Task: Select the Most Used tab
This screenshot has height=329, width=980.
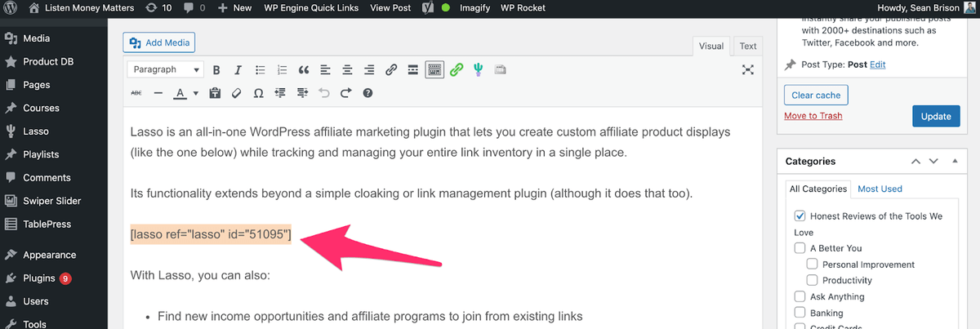Action: point(880,189)
